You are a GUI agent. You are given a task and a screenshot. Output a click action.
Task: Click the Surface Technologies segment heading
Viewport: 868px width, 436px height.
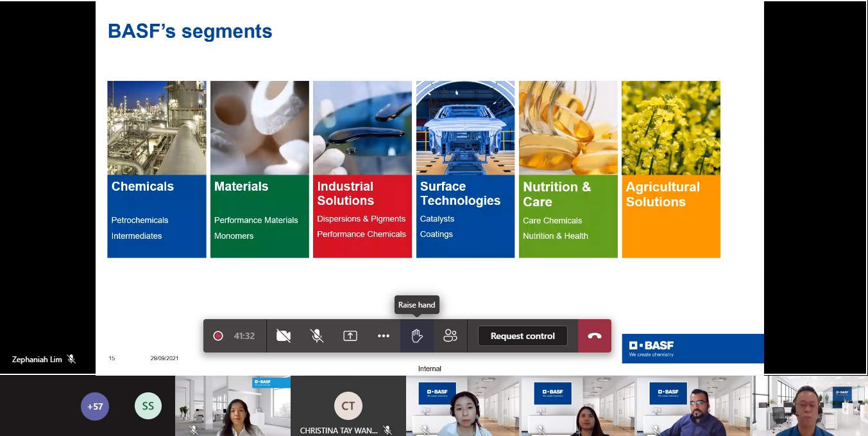(460, 193)
